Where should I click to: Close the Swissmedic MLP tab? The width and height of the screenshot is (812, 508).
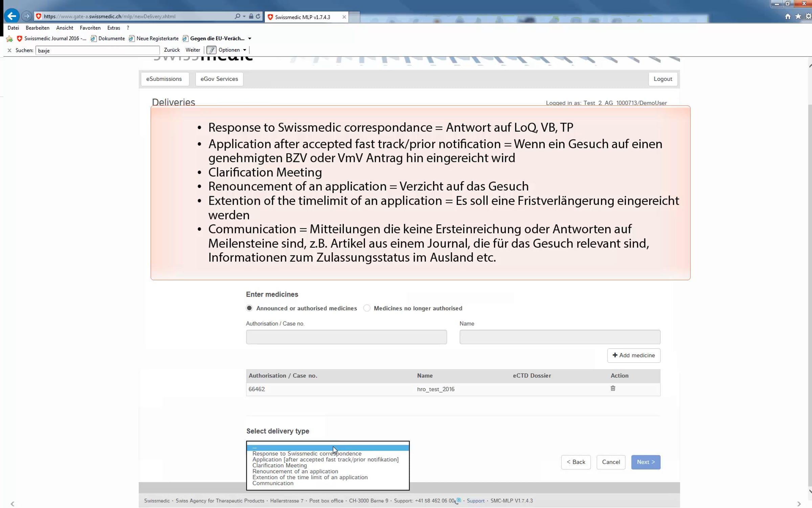(x=344, y=17)
